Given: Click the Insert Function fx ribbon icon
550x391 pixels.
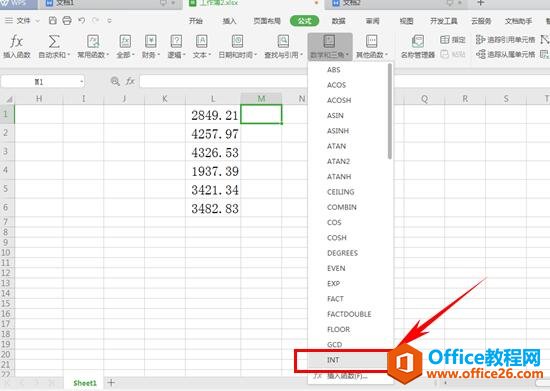Looking at the screenshot, I should (x=16, y=41).
